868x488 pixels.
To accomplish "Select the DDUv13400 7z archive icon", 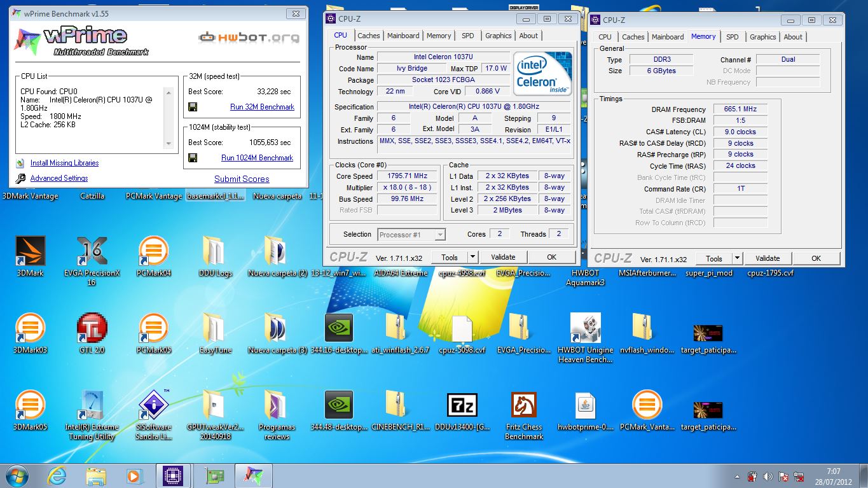I will click(x=462, y=405).
